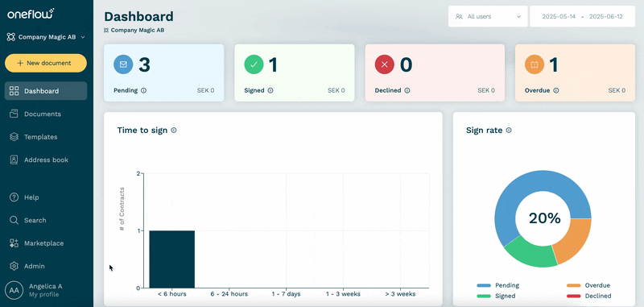Show info tooltip next to Signed
The image size is (644, 307).
click(x=270, y=90)
